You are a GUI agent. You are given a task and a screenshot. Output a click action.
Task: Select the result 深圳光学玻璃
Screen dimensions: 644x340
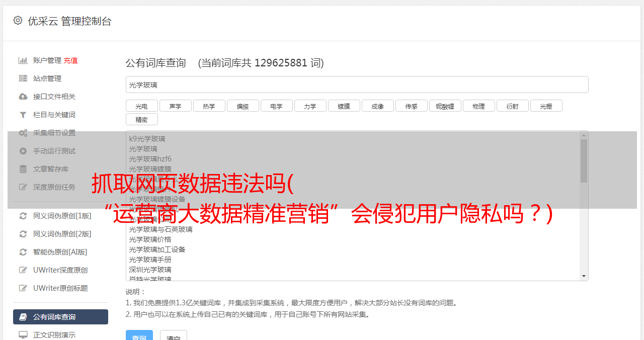click(x=150, y=270)
